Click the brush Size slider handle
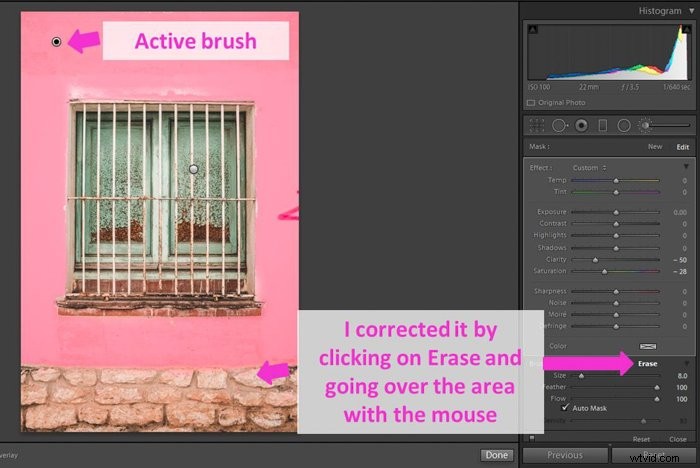The height and width of the screenshot is (468, 700). [x=581, y=376]
